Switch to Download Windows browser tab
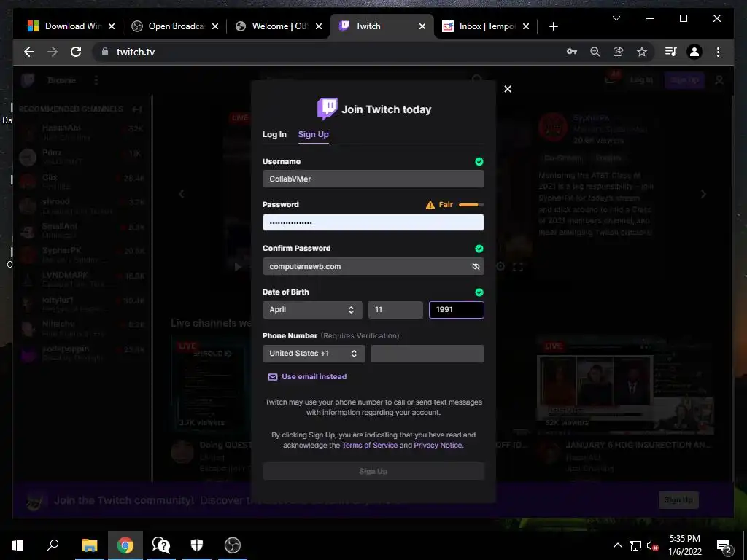This screenshot has height=560, width=747. (71, 26)
